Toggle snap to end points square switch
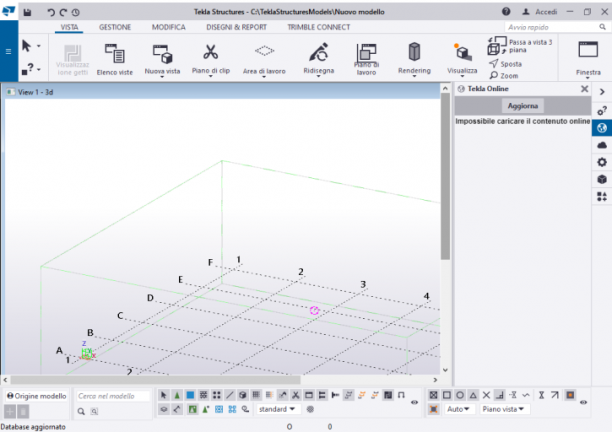Image resolution: width=612 pixels, height=432 pixels. tap(447, 395)
